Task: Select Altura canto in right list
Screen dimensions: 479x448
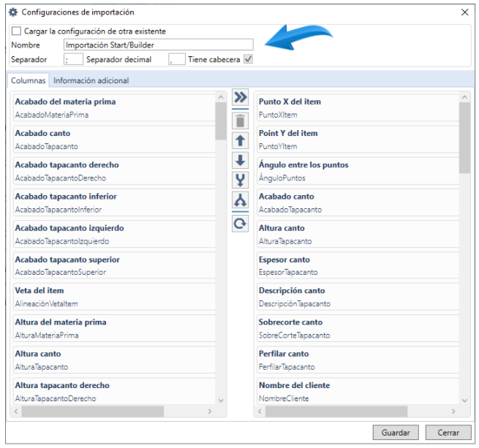Action: (358, 234)
